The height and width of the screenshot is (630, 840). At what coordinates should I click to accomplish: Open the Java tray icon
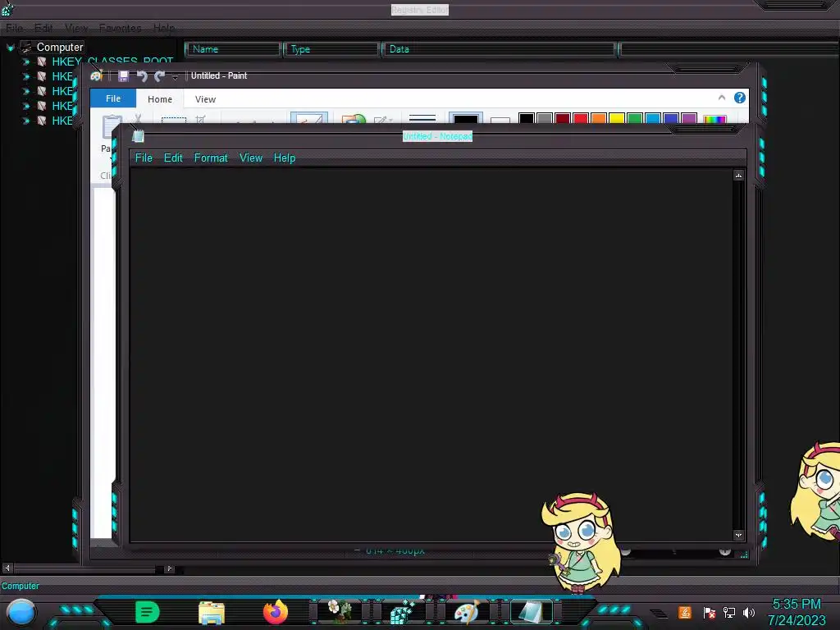click(685, 612)
